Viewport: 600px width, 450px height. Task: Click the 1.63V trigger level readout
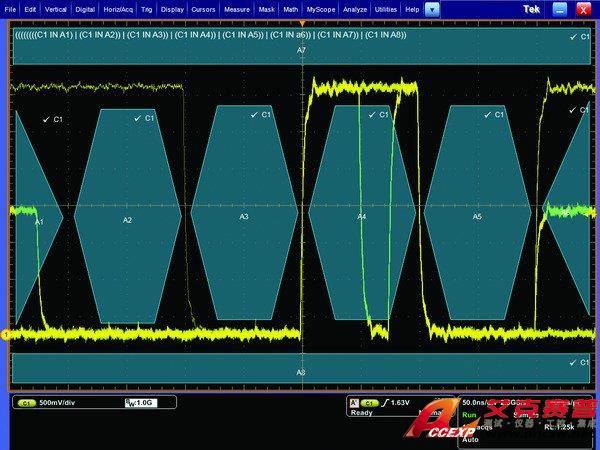397,402
